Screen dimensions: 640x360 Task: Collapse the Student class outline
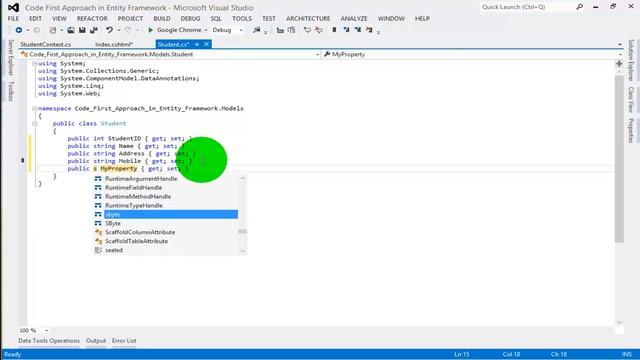34,123
